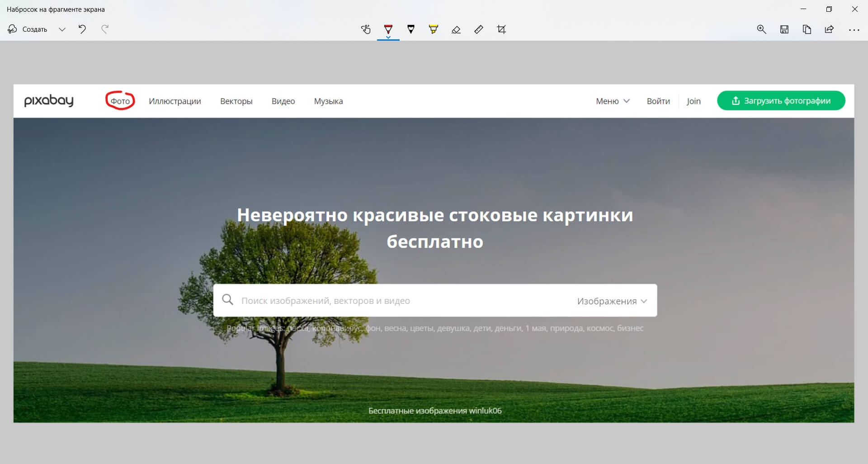Select the eraser tool

coord(456,29)
